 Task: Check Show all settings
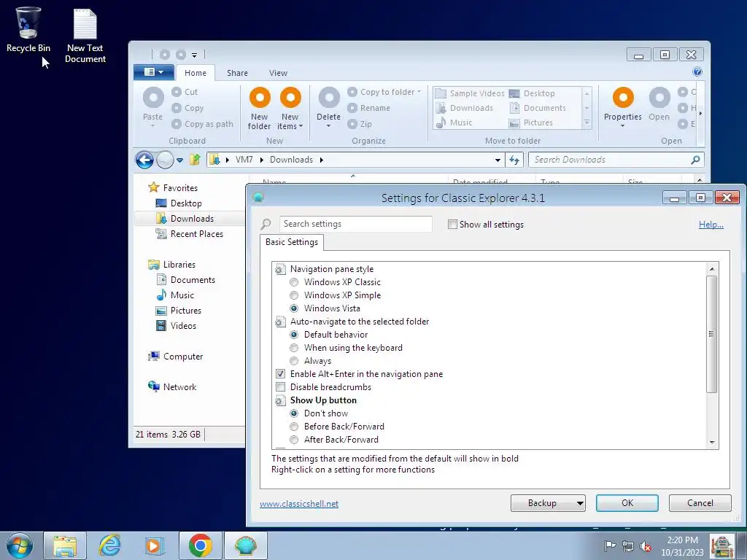452,225
